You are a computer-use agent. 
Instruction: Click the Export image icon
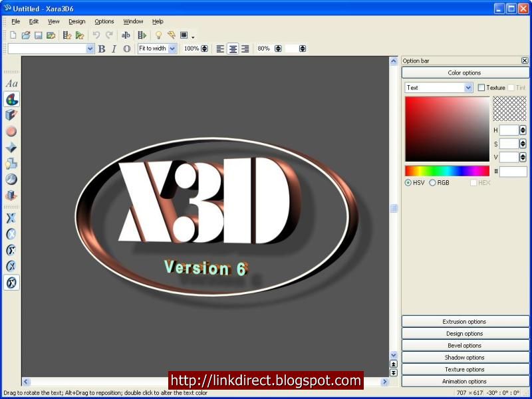[51, 35]
